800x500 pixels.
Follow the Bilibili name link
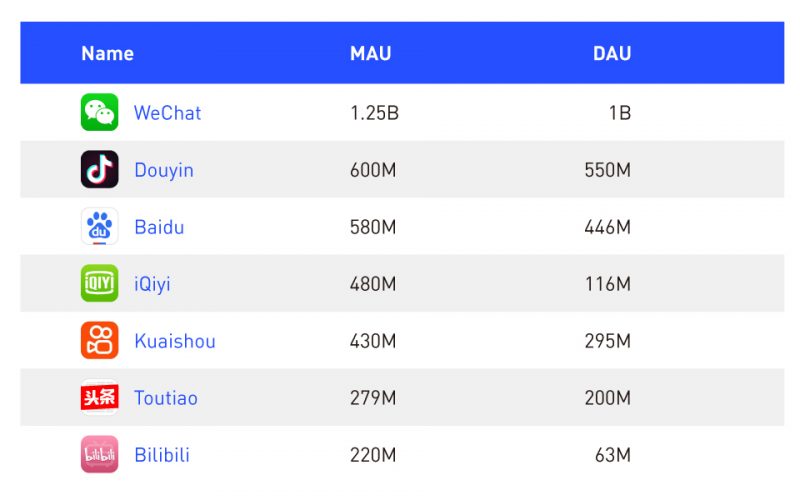tap(162, 455)
